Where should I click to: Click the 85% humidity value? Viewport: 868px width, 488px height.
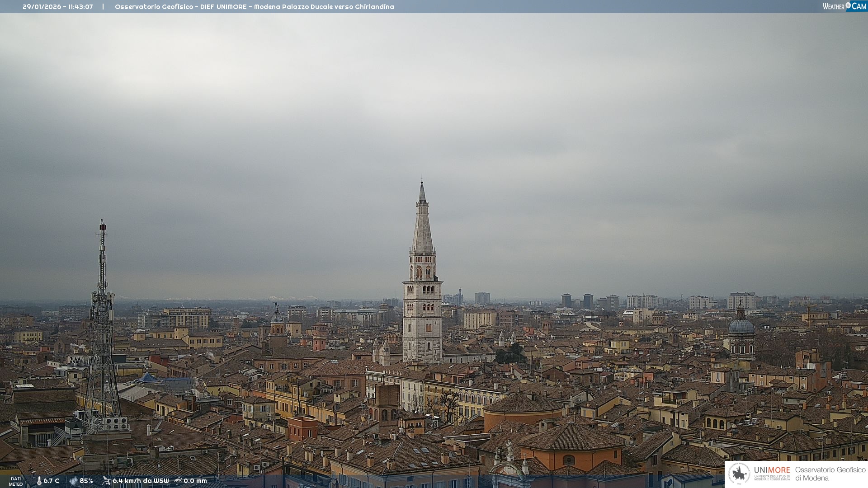tap(86, 481)
